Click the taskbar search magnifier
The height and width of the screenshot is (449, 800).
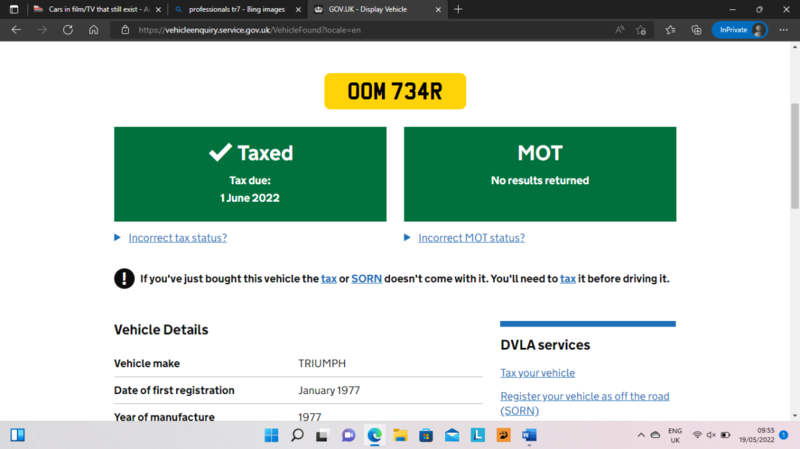[x=297, y=435]
